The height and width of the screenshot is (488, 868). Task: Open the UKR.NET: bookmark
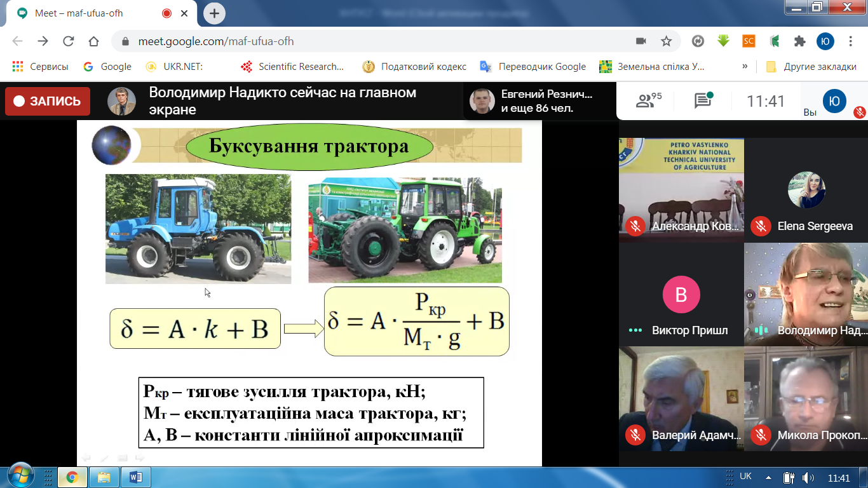click(173, 67)
